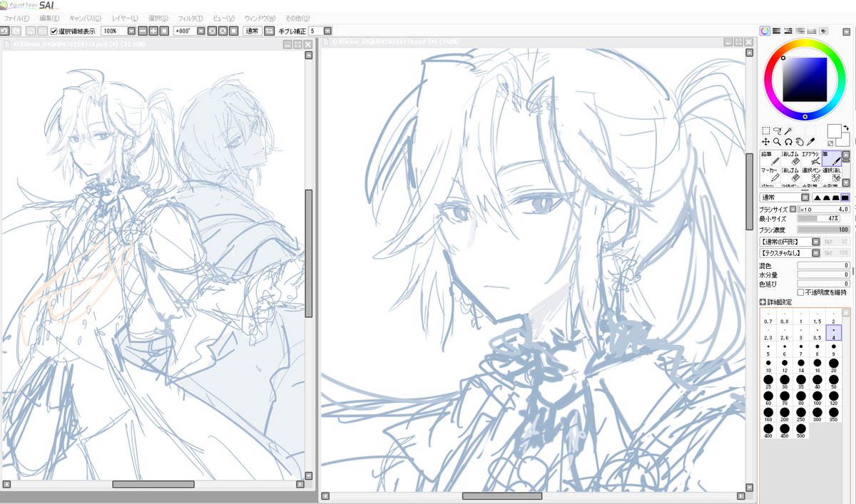This screenshot has width=856, height=504.
Task: Choose 消しゴム eraser in the top tool row
Action: point(790,158)
